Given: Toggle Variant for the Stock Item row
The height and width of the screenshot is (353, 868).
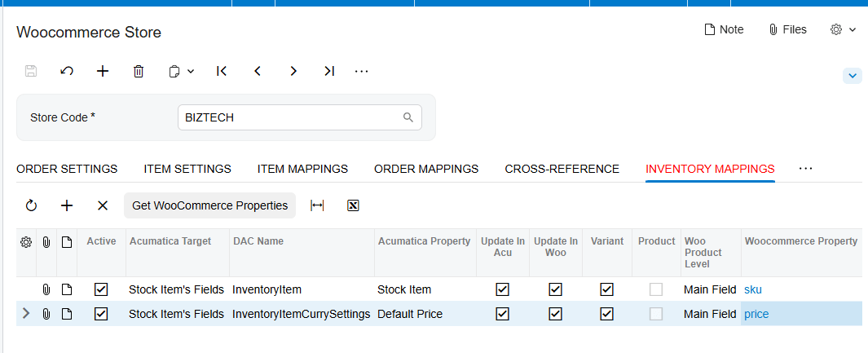Looking at the screenshot, I should [606, 289].
